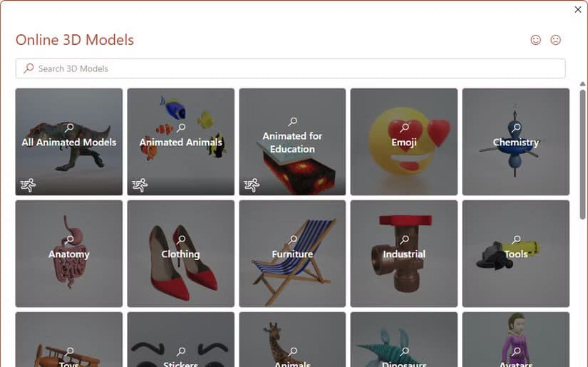Click the Search 3D Models input field
The image size is (588, 367).
(291, 68)
